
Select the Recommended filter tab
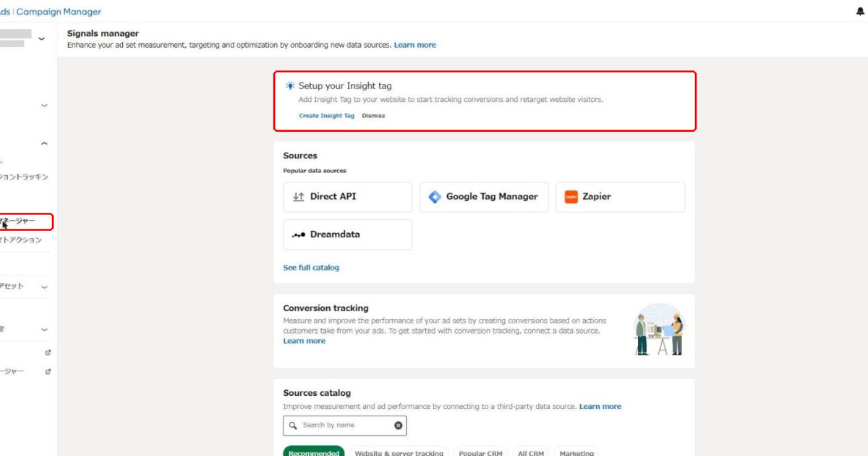point(314,453)
